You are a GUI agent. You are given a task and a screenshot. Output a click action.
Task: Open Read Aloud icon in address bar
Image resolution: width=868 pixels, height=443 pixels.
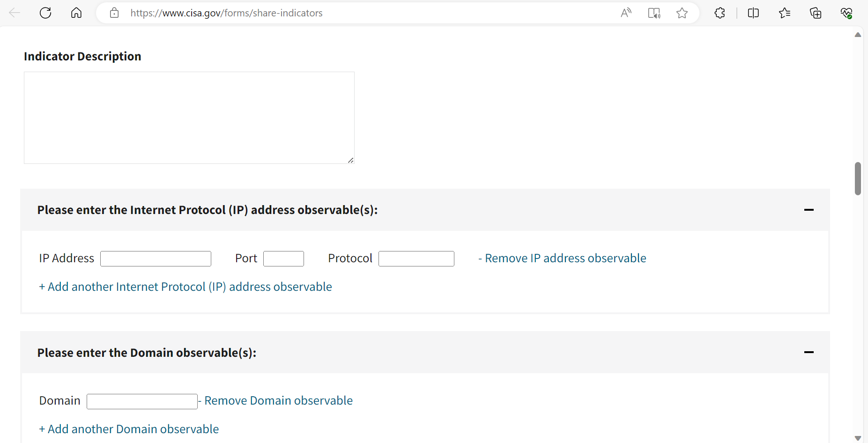(x=626, y=13)
